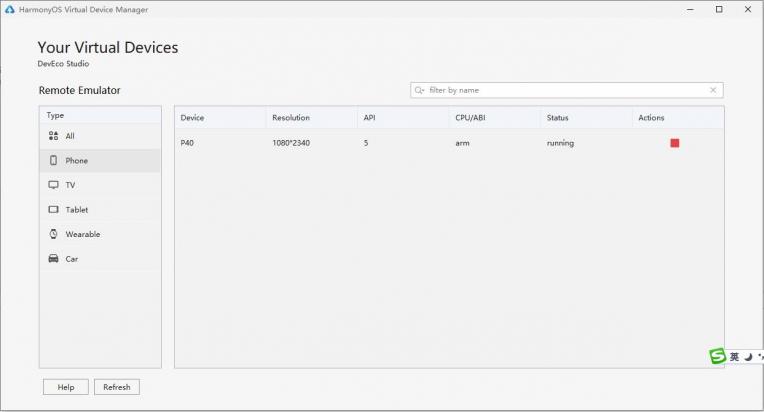This screenshot has height=412, width=764.
Task: Click the Sogou input method S icon
Action: pyautogui.click(x=717, y=356)
